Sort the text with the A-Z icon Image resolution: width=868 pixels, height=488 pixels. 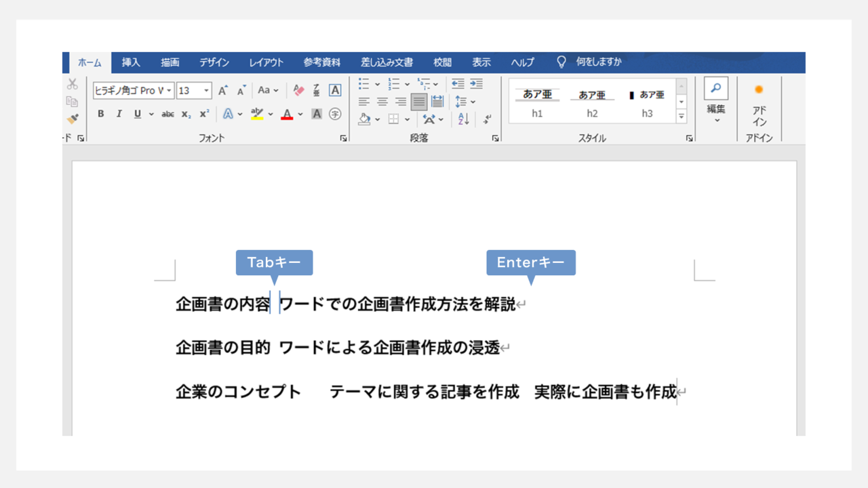coord(464,119)
